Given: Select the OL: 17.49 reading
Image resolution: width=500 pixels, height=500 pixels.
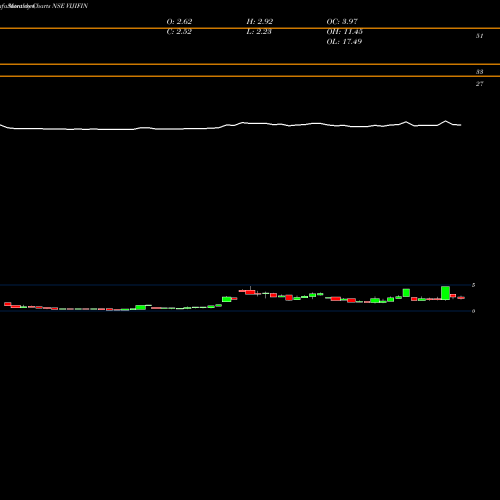Looking at the screenshot, I should pos(344,42).
